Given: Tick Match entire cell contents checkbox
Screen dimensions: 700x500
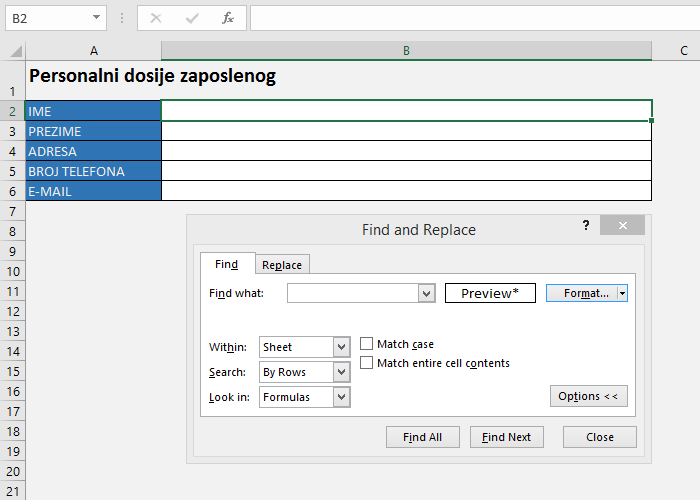Looking at the screenshot, I should [366, 363].
